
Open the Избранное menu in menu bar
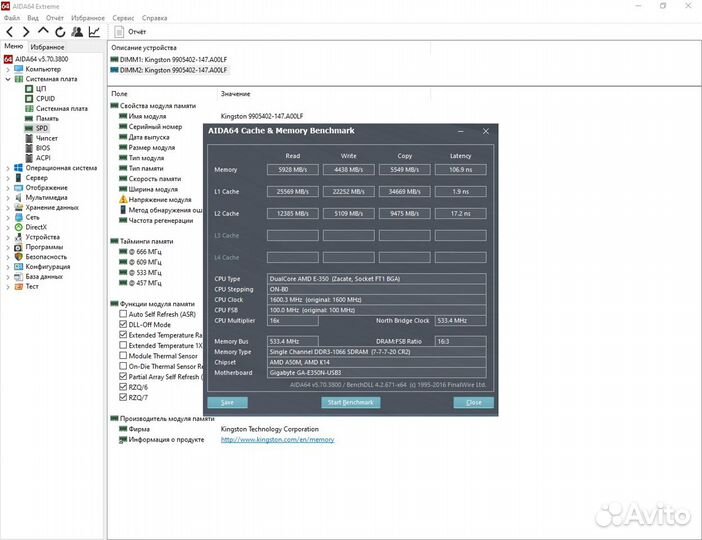click(88, 18)
